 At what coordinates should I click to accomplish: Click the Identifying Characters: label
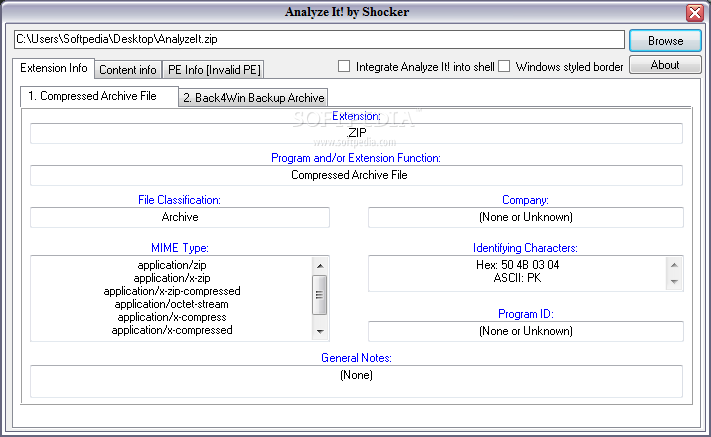[525, 248]
